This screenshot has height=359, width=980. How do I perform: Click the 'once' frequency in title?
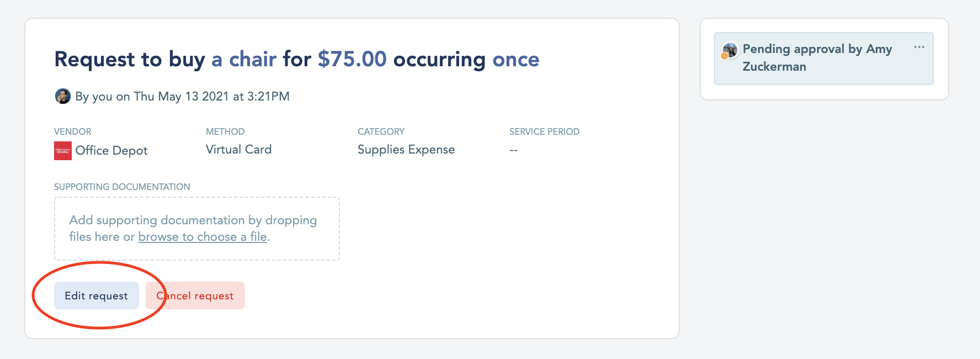pyautogui.click(x=516, y=59)
